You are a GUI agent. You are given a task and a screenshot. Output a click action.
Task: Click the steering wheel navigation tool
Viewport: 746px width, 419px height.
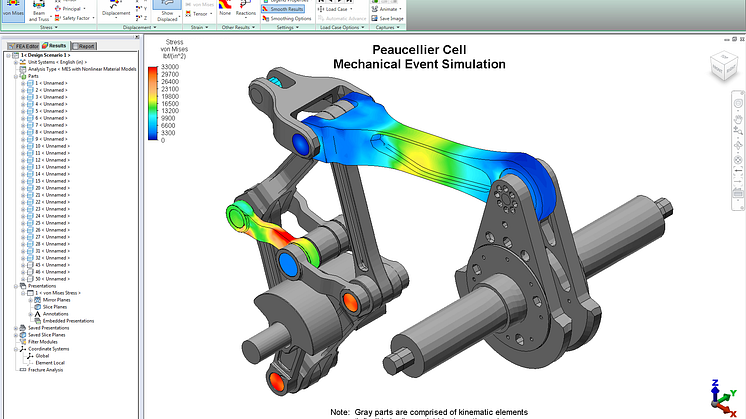738,104
